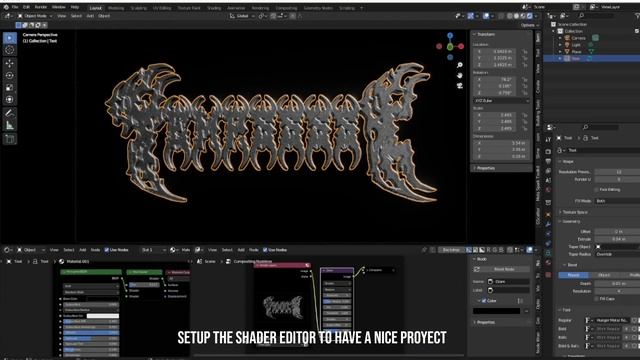Screen dimensions: 640x360
Task: Select the Round bevel mode button
Action: tap(573, 275)
